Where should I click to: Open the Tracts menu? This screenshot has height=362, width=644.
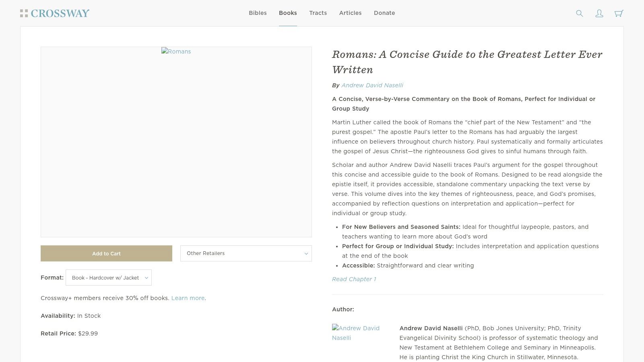(318, 13)
